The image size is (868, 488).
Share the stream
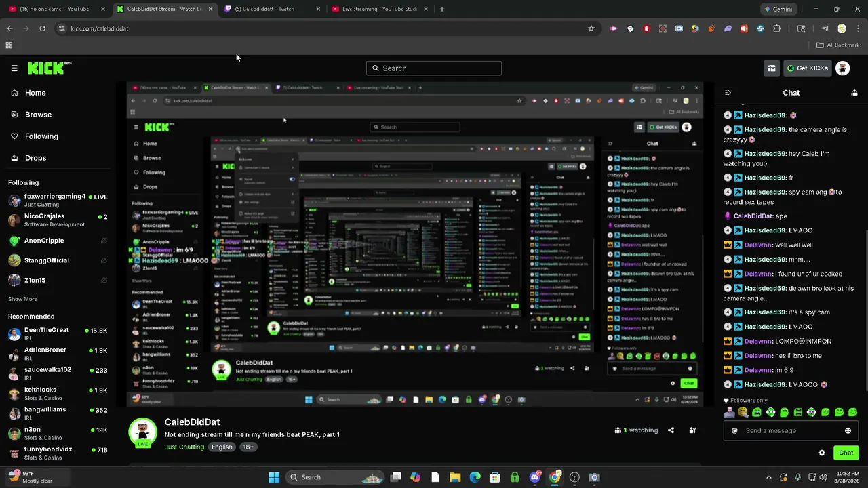(671, 430)
